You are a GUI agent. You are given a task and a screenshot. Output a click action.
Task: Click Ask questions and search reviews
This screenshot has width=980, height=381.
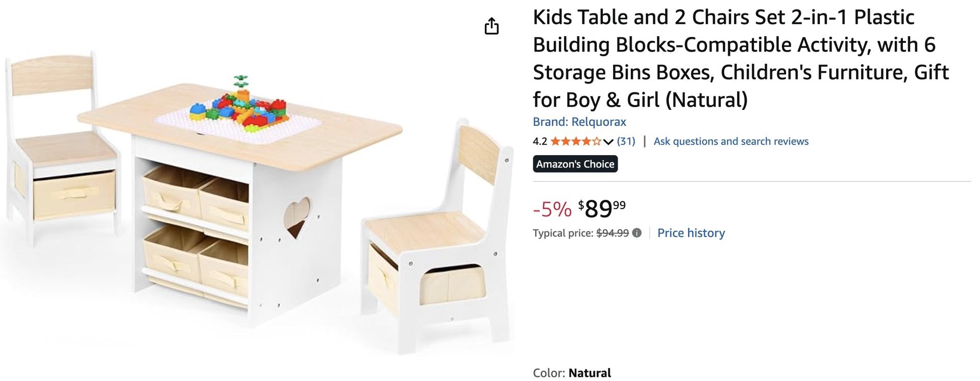pos(731,141)
